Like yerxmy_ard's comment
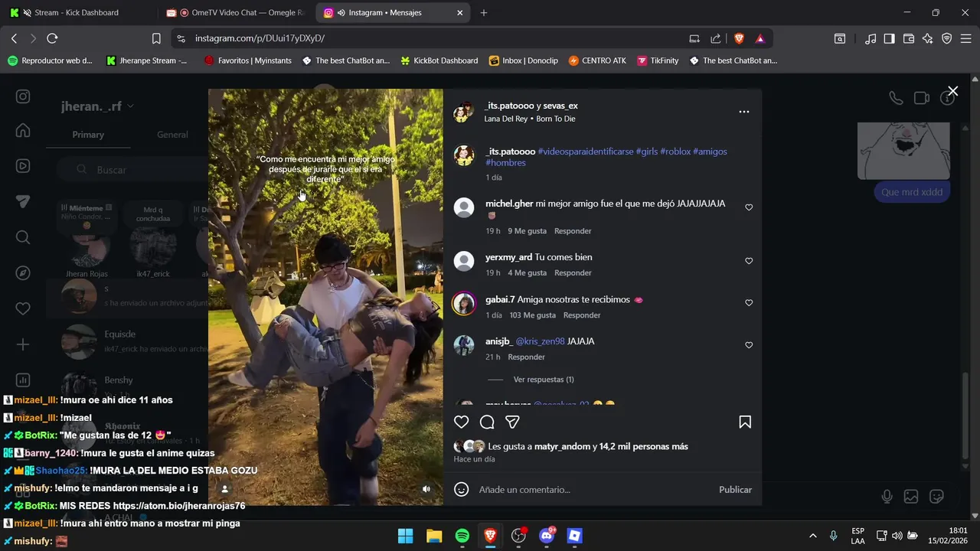Image resolution: width=980 pixels, height=551 pixels. click(749, 261)
